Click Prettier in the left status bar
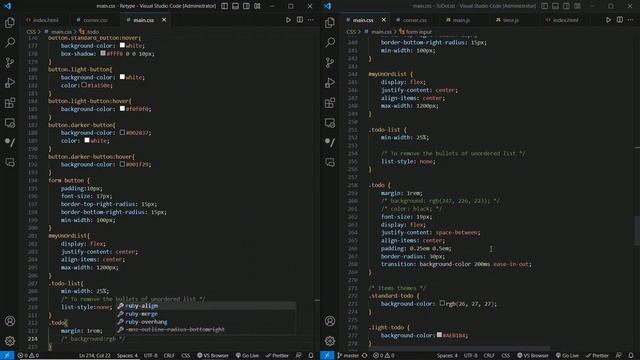 pos(278,356)
